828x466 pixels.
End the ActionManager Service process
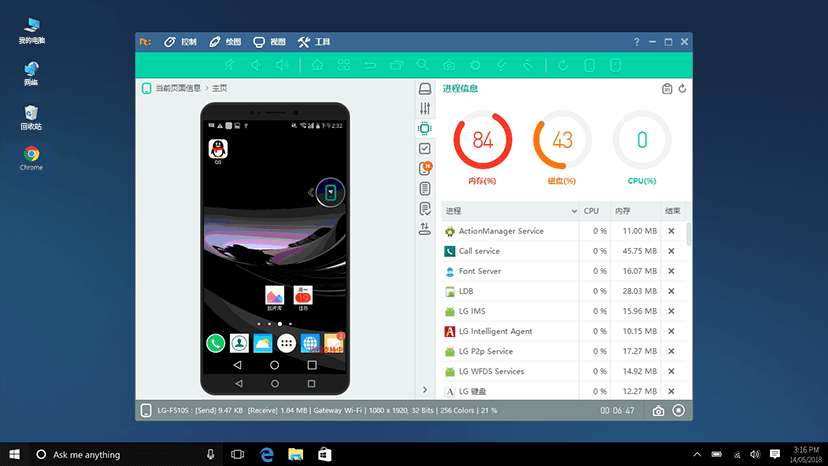(x=671, y=231)
